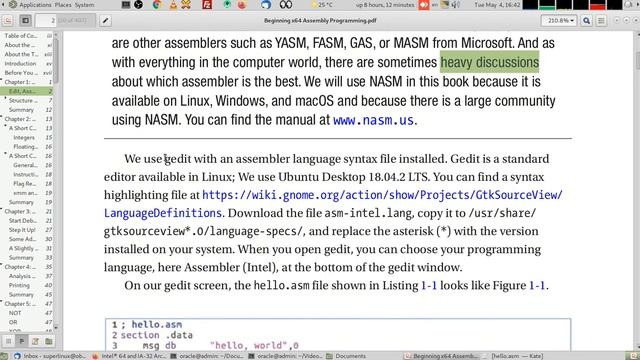Click the show desktop icon in taskbar

[4, 356]
